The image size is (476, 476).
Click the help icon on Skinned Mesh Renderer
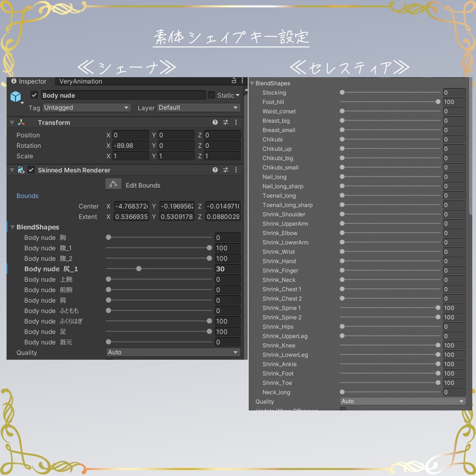pyautogui.click(x=214, y=170)
